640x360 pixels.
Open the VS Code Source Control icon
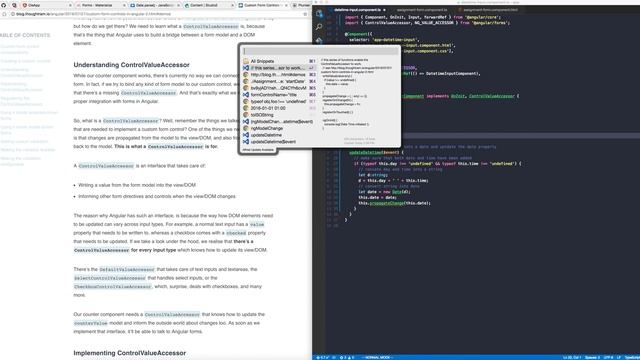(319, 40)
